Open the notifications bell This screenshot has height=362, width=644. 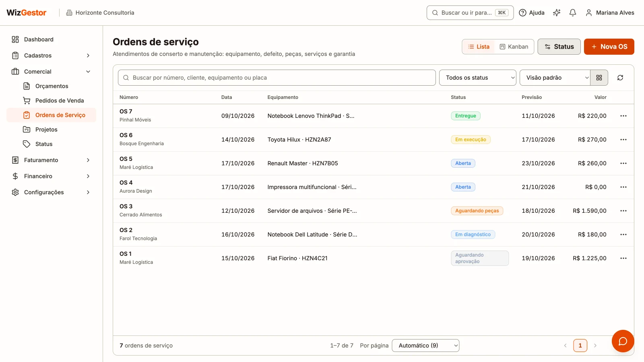coord(573,13)
